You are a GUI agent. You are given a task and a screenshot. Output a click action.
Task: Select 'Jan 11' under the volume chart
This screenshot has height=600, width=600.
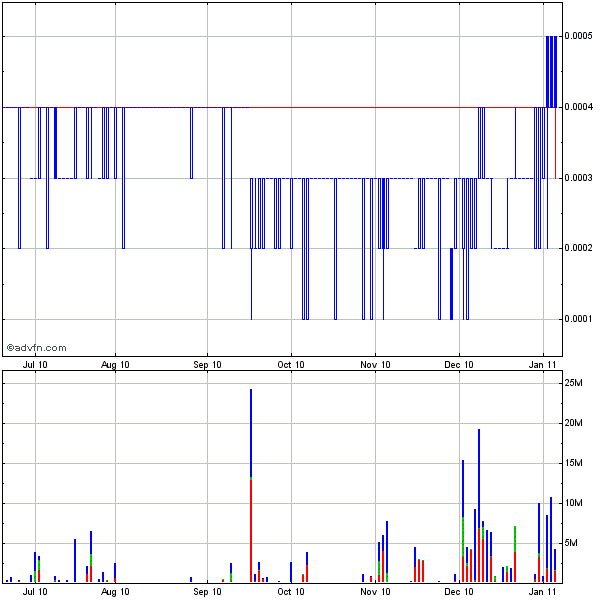tap(542, 592)
